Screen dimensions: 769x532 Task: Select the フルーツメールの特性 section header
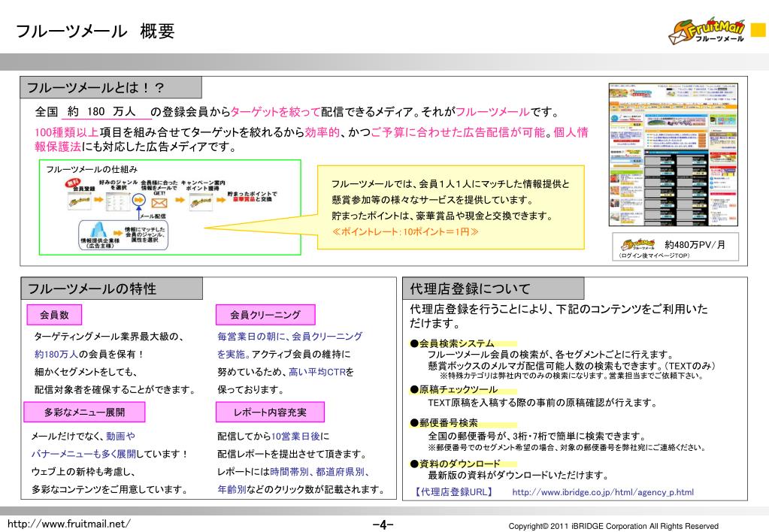(111, 289)
